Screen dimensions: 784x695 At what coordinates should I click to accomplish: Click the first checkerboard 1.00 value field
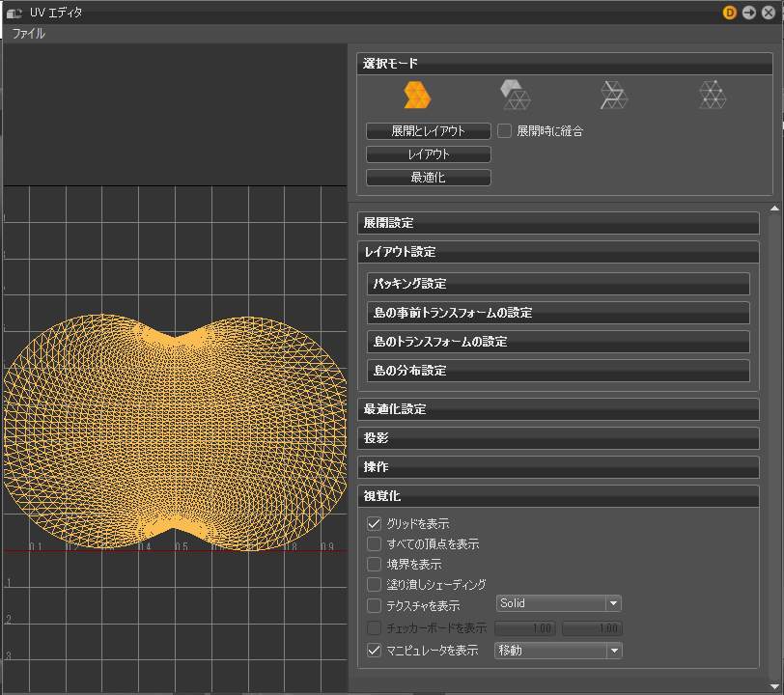[525, 628]
